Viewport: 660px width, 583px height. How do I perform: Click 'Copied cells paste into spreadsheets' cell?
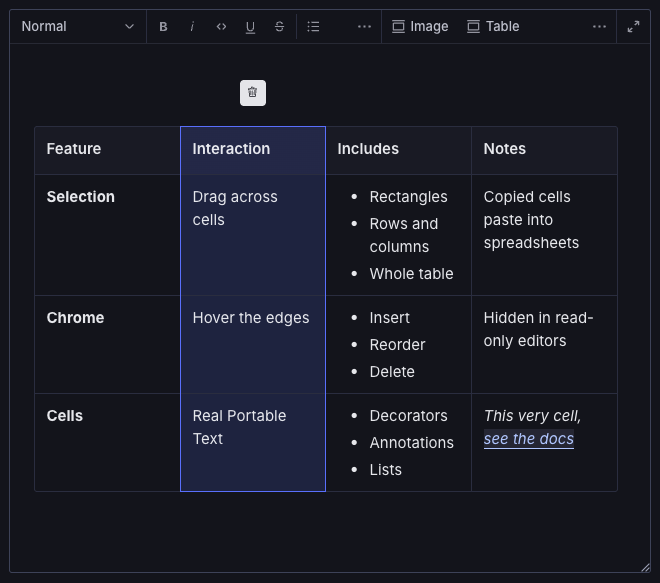pos(544,235)
